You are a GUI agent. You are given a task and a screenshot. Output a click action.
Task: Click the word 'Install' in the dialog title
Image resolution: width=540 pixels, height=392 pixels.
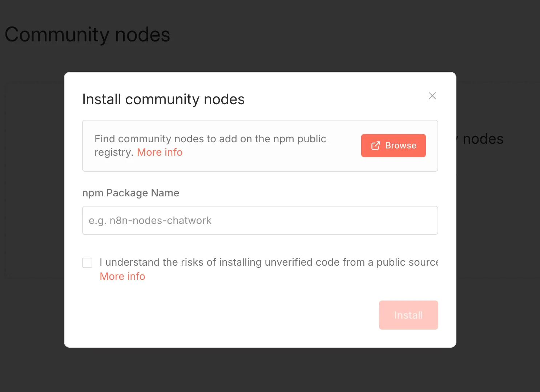(x=101, y=99)
